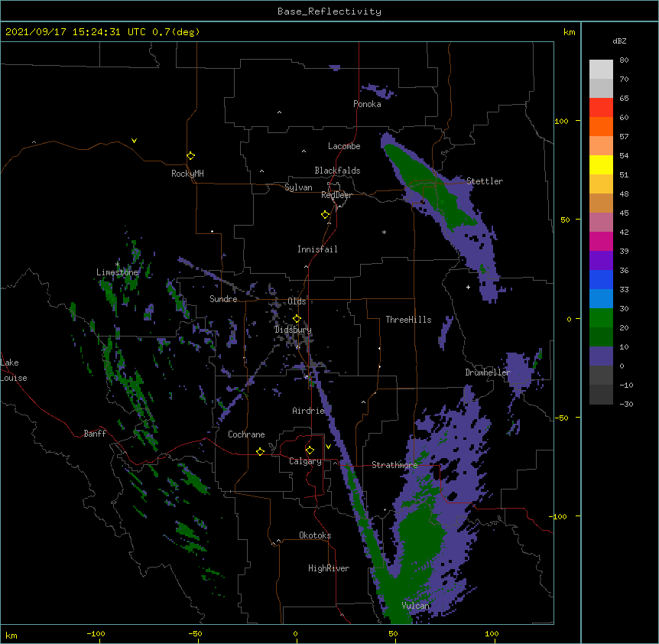Click the RedDeer city label
This screenshot has width=659, height=644.
(336, 195)
